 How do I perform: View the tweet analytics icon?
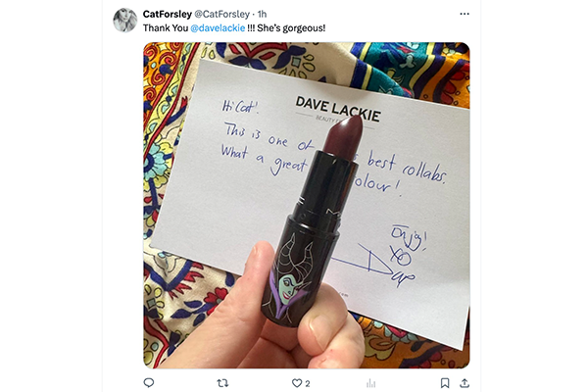[x=370, y=383]
